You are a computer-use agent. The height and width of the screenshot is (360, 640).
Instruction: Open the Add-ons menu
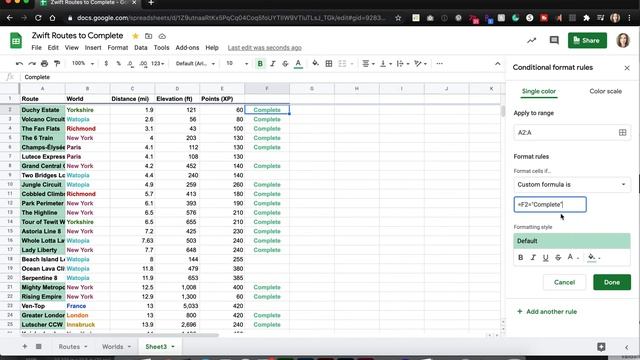tap(187, 48)
